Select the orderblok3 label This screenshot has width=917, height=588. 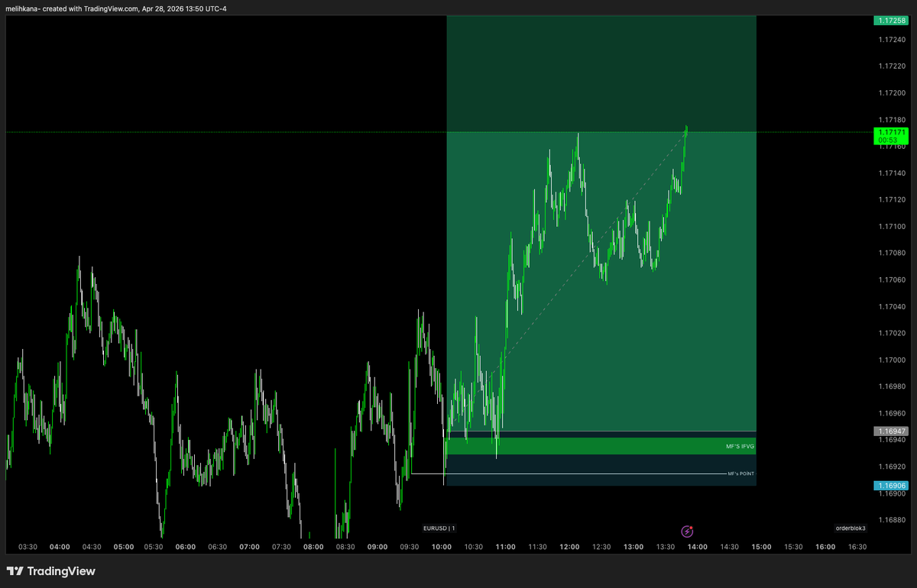pos(851,528)
